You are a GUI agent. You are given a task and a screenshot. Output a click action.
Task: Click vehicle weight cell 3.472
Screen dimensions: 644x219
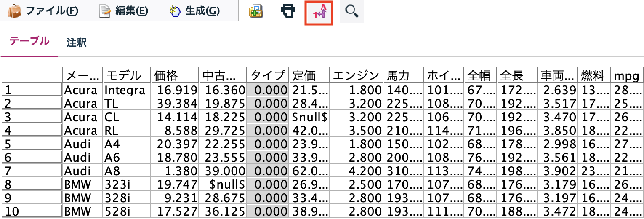[558, 212]
